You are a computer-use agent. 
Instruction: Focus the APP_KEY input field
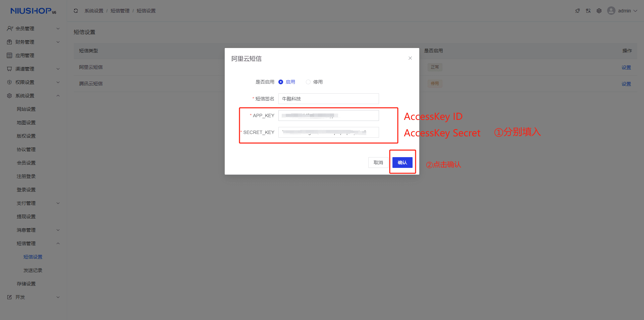[x=329, y=116]
